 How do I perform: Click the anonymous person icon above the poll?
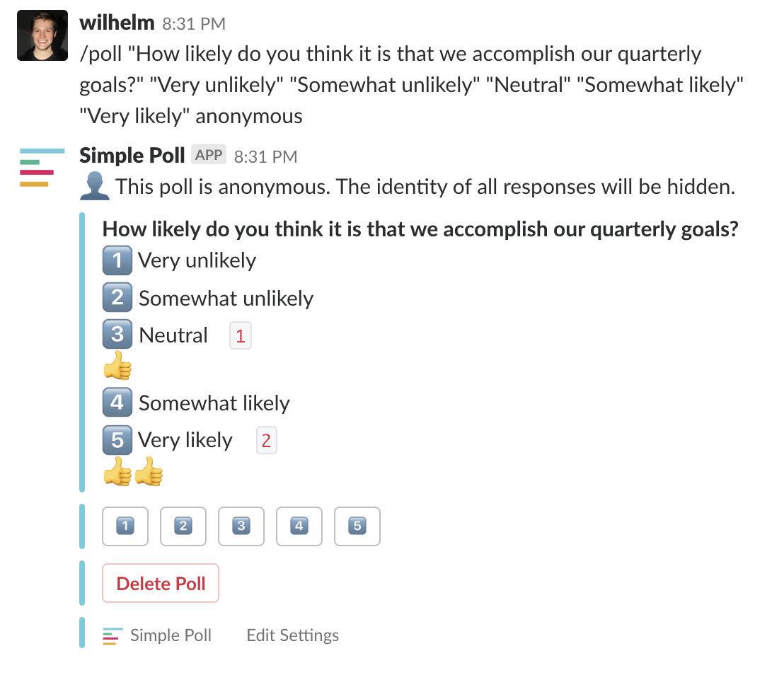(95, 186)
